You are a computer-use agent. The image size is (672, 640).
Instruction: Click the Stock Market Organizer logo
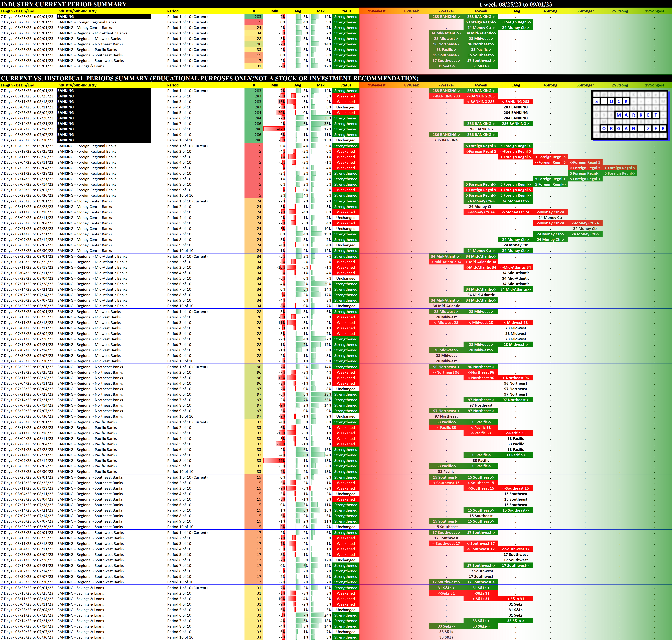pos(630,115)
